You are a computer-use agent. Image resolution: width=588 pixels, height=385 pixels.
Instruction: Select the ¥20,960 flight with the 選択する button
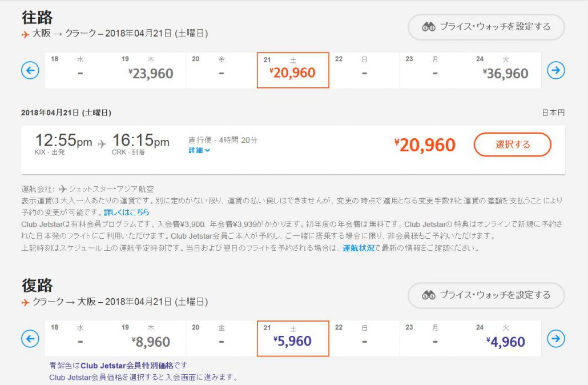512,145
